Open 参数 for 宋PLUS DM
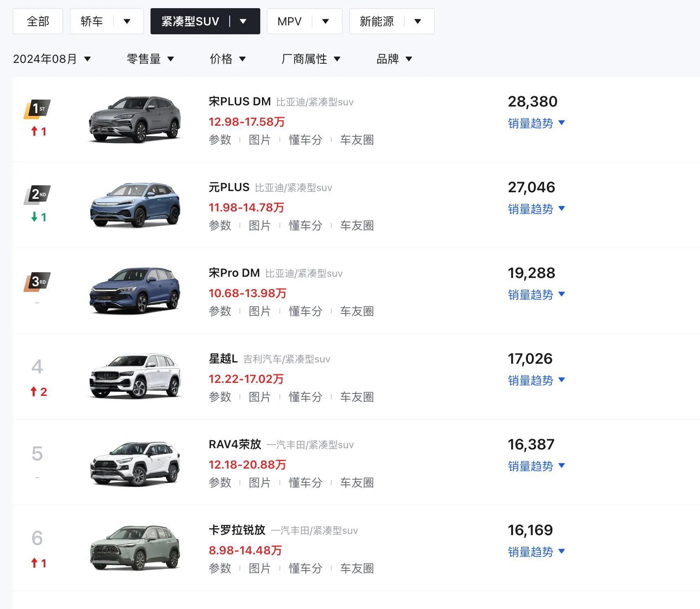 pos(220,140)
